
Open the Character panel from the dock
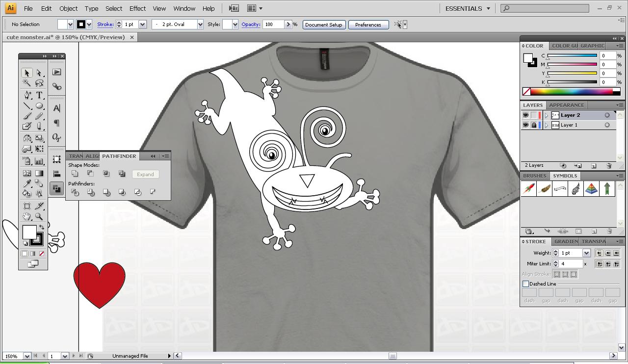tap(57, 108)
